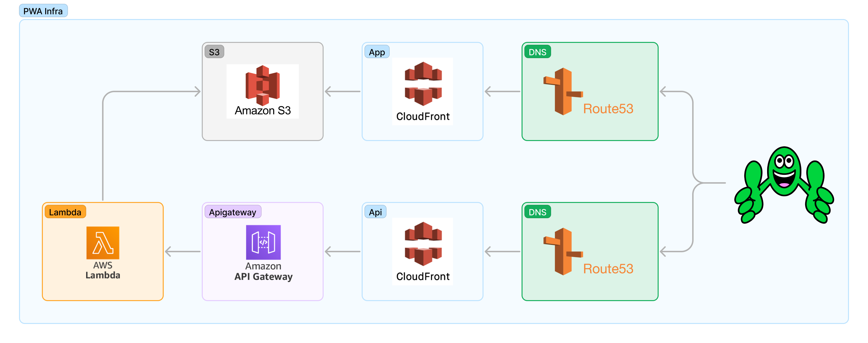Select the CloudFront icon in App box

[423, 84]
